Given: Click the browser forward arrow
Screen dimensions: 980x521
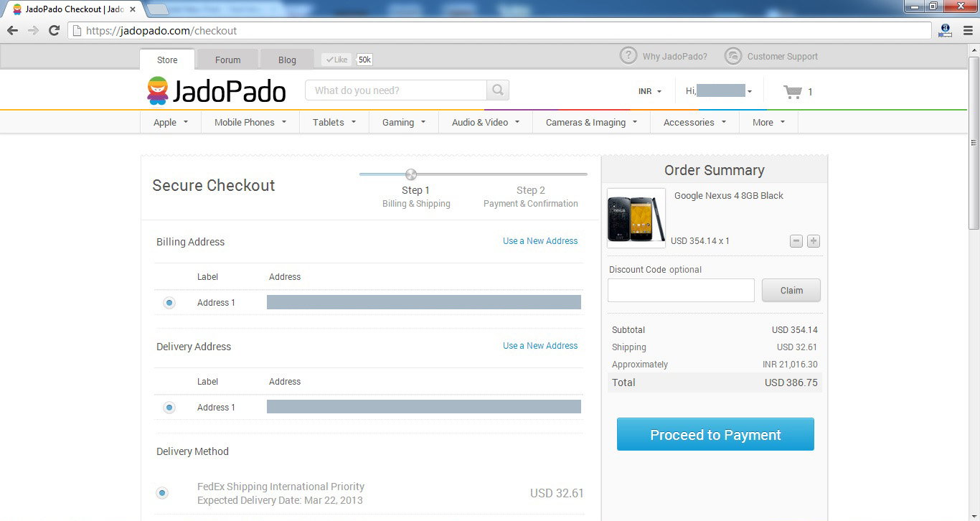Looking at the screenshot, I should (x=33, y=31).
